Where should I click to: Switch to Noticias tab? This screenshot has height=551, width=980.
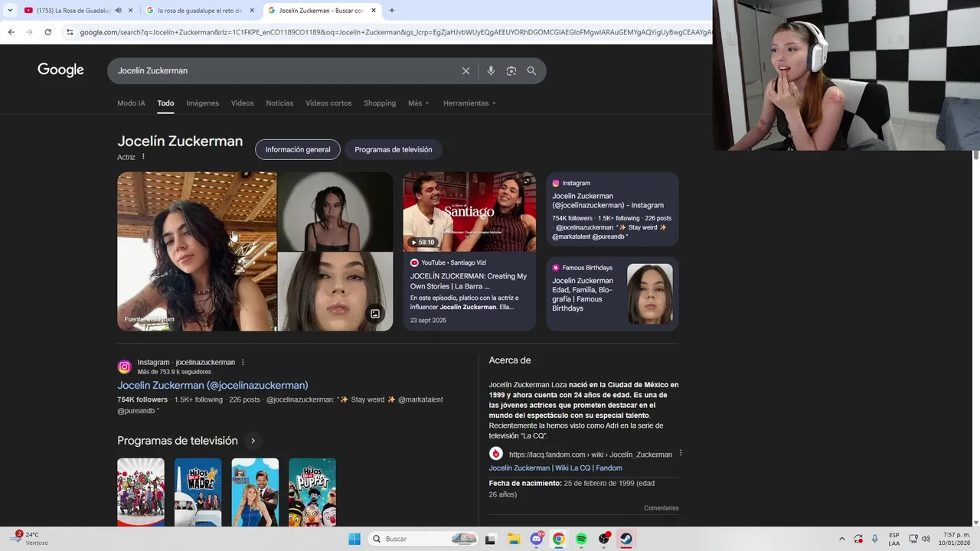[x=279, y=103]
